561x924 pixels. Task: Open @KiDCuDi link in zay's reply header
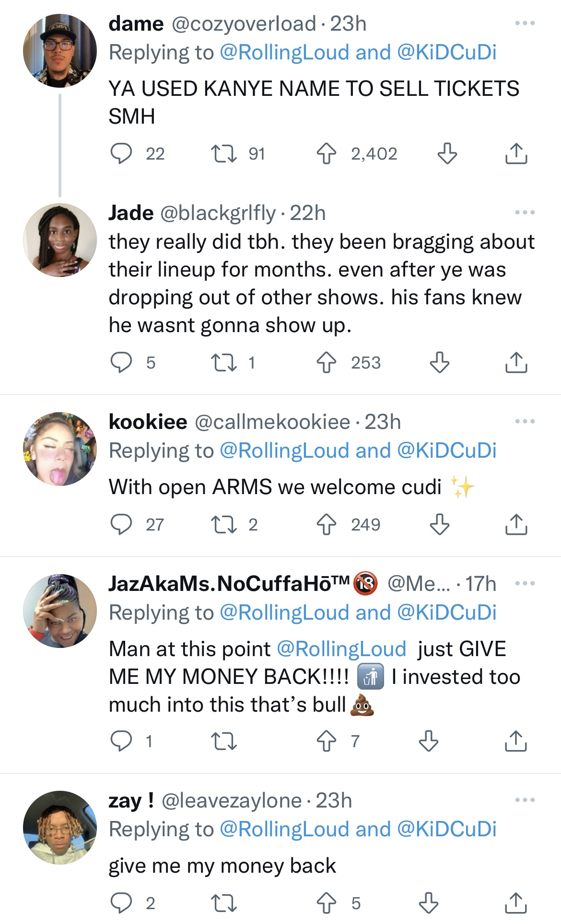(447, 829)
